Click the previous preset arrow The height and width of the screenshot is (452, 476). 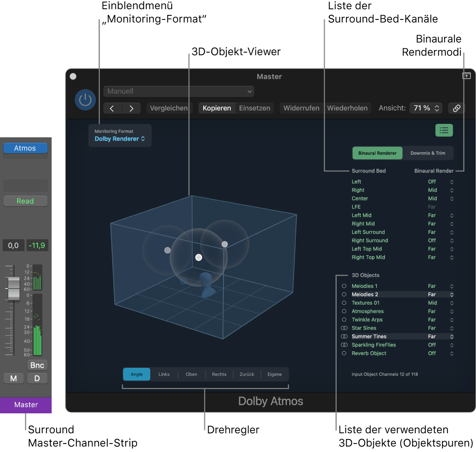pos(112,108)
